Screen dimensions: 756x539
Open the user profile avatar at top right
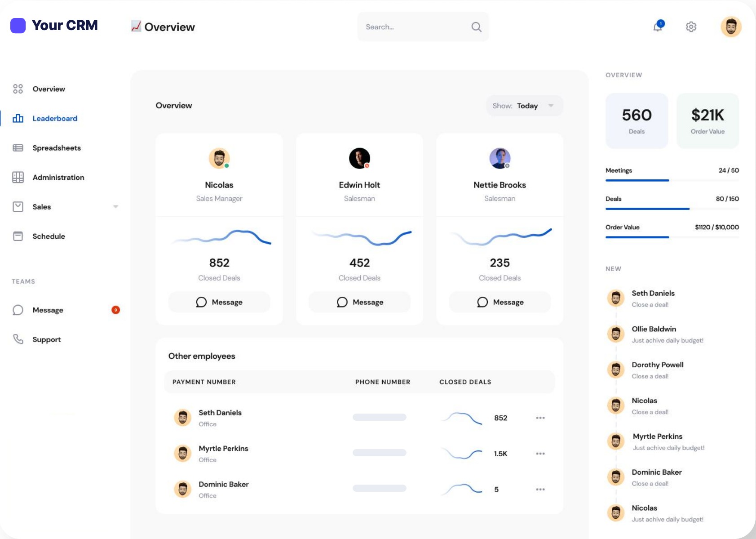(731, 27)
